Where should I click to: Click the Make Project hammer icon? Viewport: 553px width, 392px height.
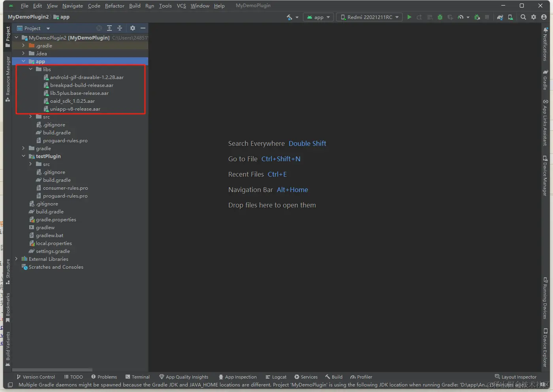click(290, 17)
